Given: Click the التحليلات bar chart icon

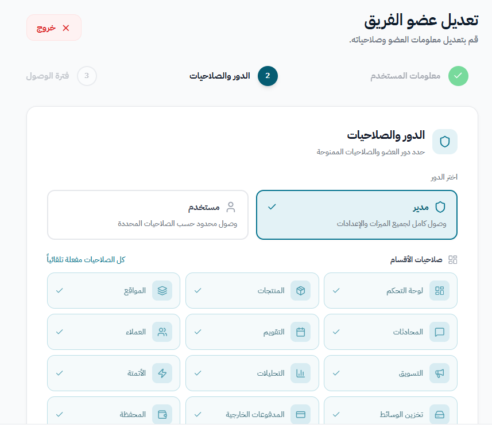Looking at the screenshot, I should [301, 373].
